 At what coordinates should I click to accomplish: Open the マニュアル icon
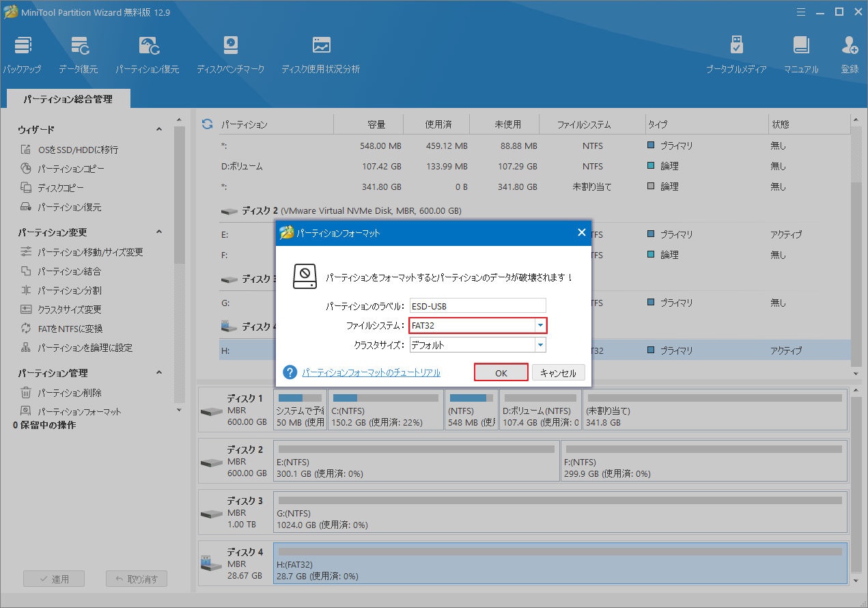[801, 55]
